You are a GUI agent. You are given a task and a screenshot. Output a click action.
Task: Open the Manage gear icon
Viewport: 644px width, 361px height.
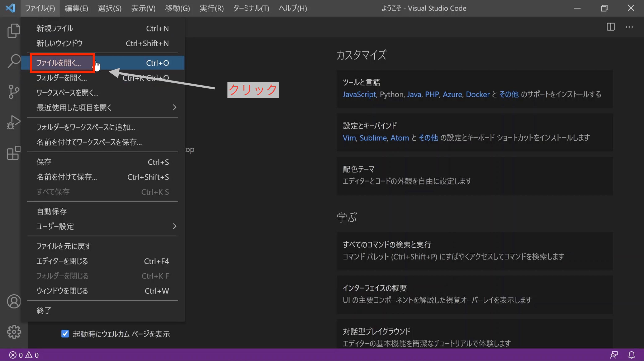14,332
